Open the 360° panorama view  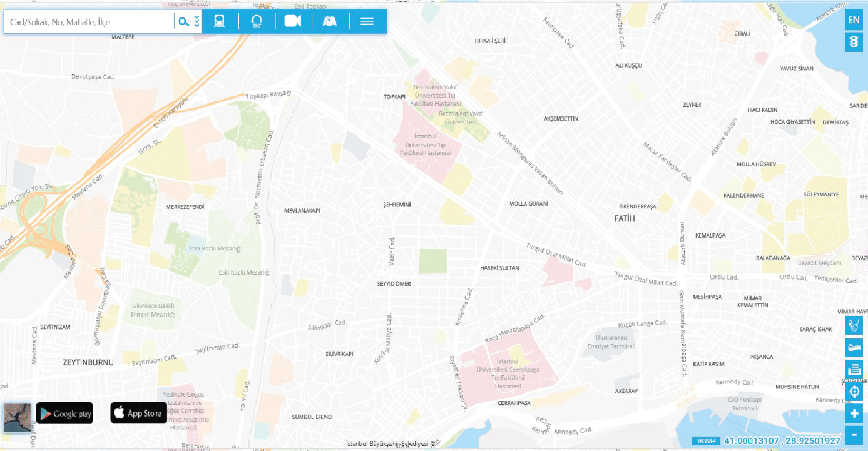pyautogui.click(x=257, y=21)
